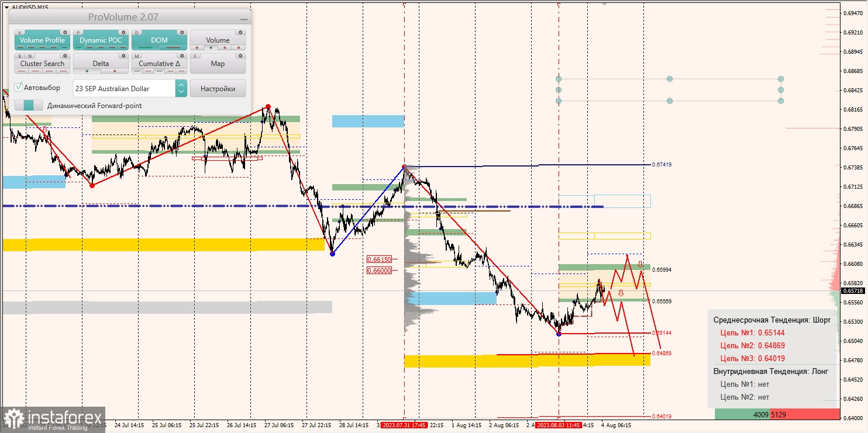Uncheck the Автовыбор checkbox
Image resolution: width=868 pixels, height=433 pixels.
click(x=19, y=87)
